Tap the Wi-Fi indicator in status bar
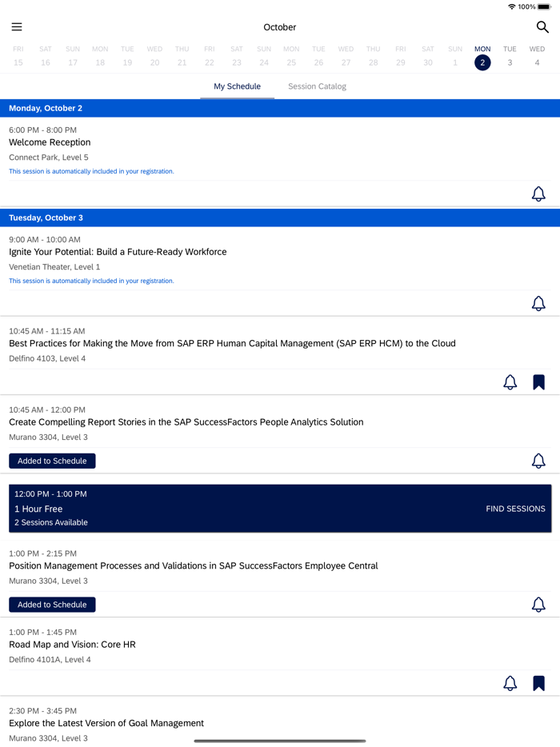The image size is (560, 747). click(511, 6)
